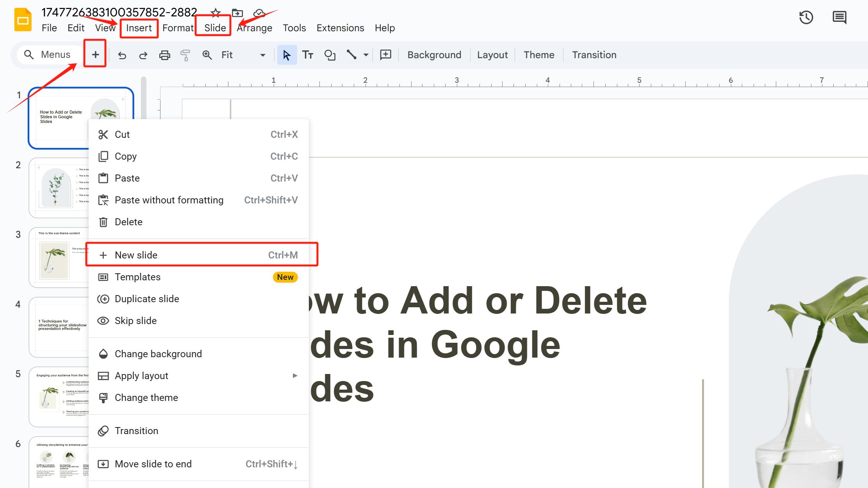Open the Format menu
The image size is (868, 488).
point(178,28)
